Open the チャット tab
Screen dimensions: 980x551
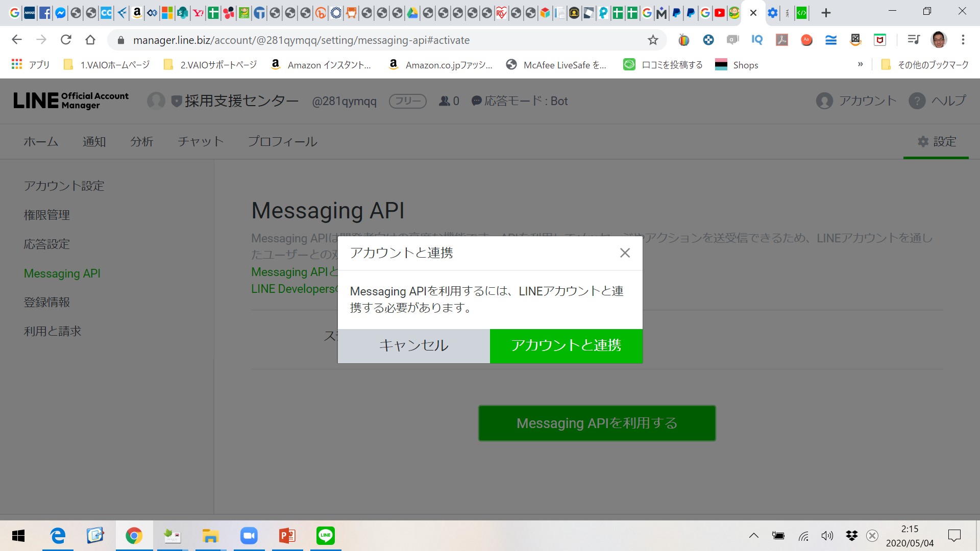coord(201,141)
